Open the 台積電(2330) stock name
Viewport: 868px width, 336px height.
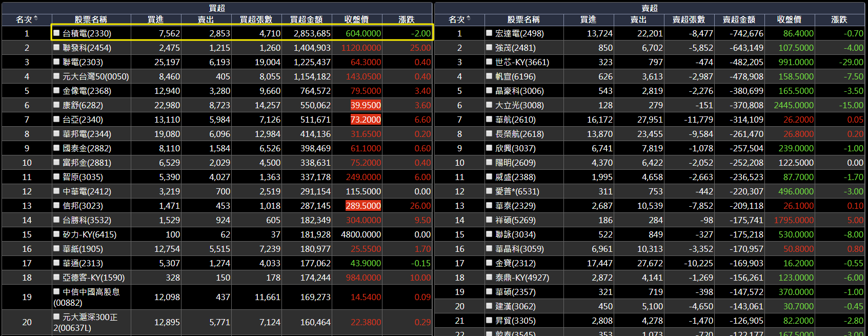point(87,33)
